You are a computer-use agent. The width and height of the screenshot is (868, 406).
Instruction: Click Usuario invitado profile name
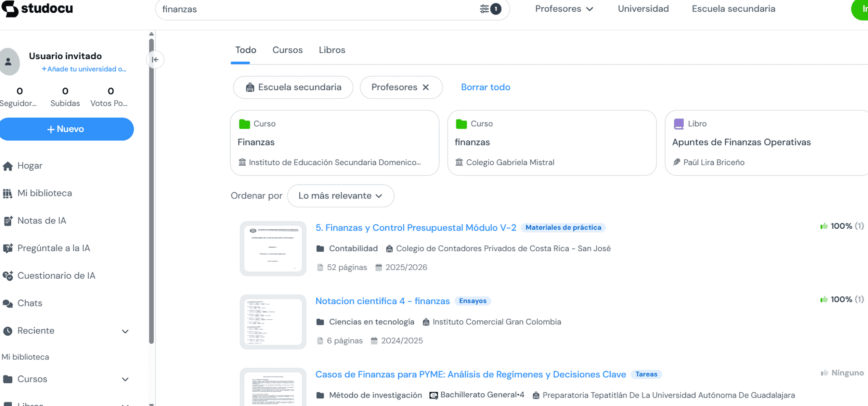click(65, 56)
